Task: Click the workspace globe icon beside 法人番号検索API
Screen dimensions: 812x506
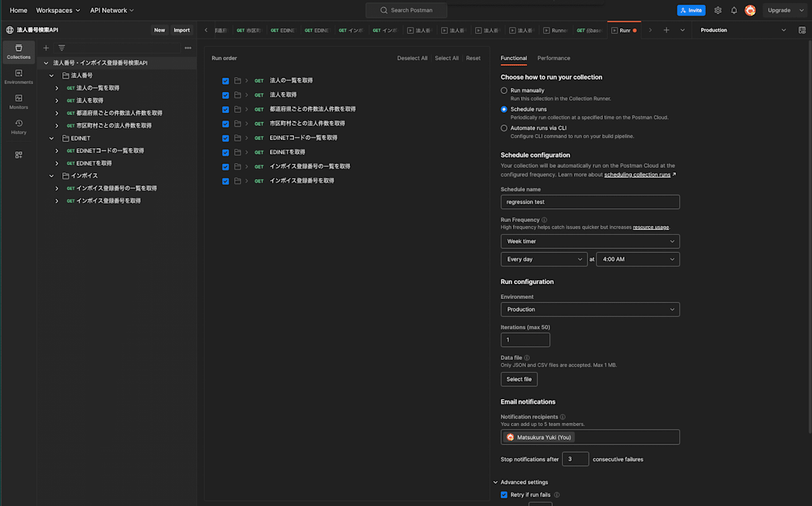Action: coord(9,30)
